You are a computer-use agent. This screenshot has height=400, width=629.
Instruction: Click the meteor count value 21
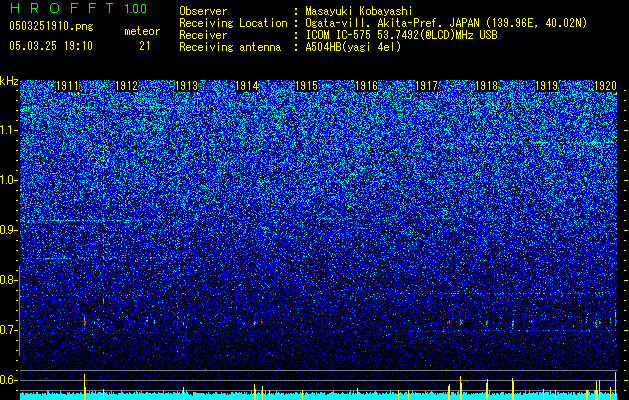pos(145,46)
